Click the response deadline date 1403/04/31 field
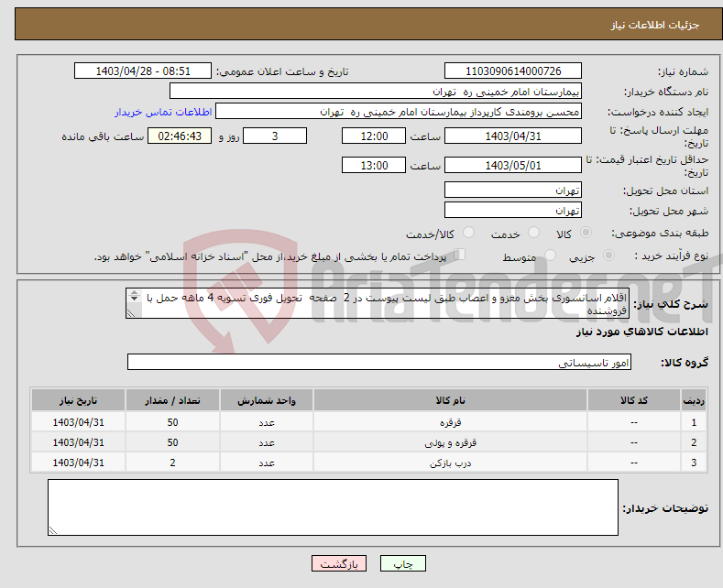Screen dimensions: 723x588 (x=513, y=136)
